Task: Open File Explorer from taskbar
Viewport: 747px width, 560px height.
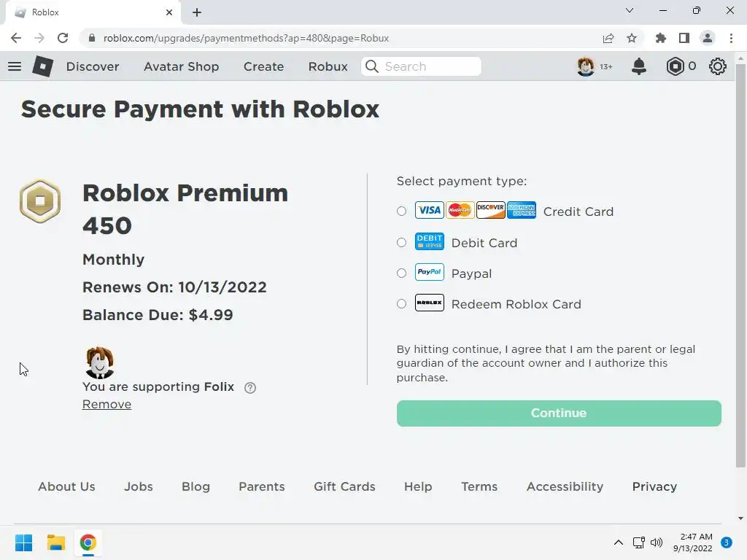Action: [x=55, y=542]
